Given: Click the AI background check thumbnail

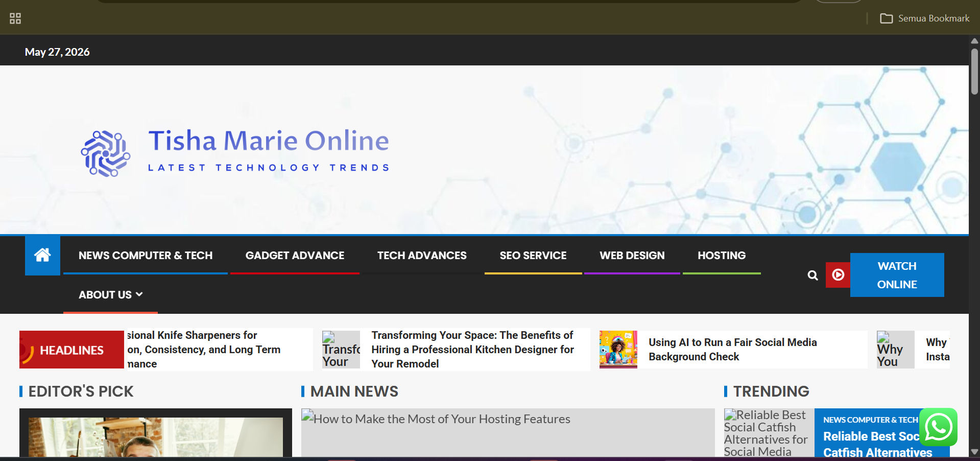Looking at the screenshot, I should 618,350.
